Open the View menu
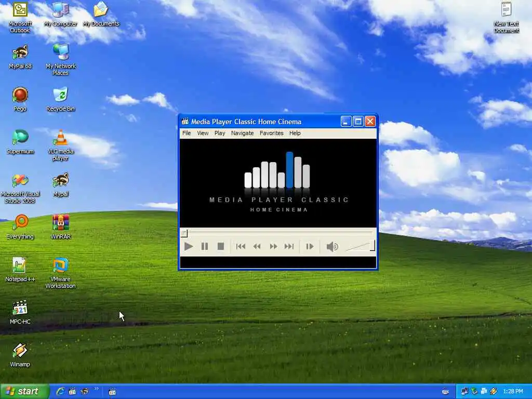 point(203,133)
